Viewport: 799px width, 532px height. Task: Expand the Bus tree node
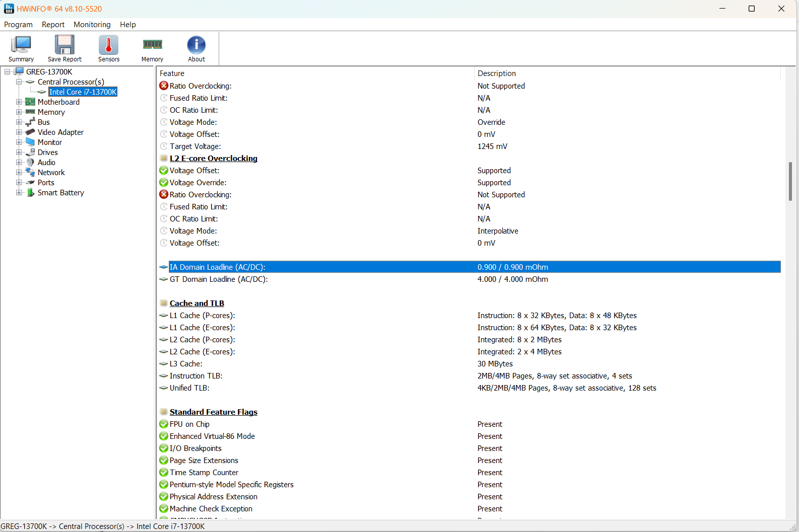coord(19,122)
